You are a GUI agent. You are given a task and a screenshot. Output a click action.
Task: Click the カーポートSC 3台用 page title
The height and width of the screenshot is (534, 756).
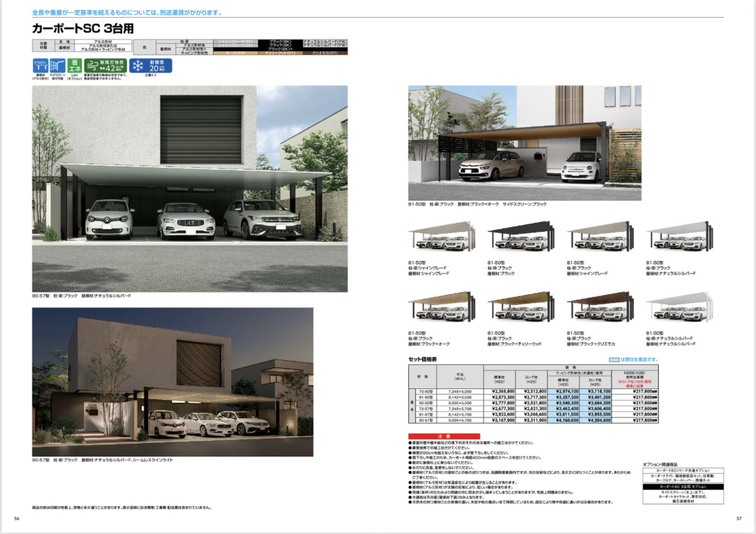83,28
